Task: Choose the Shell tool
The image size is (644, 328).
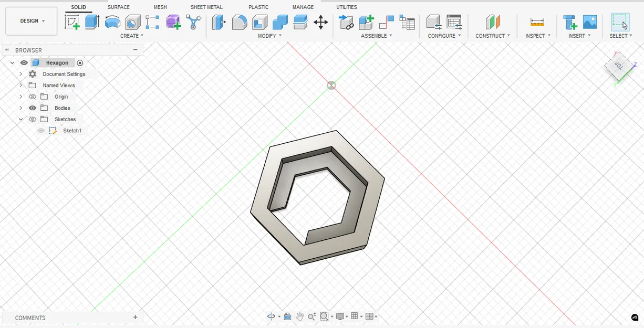Action: click(x=260, y=22)
